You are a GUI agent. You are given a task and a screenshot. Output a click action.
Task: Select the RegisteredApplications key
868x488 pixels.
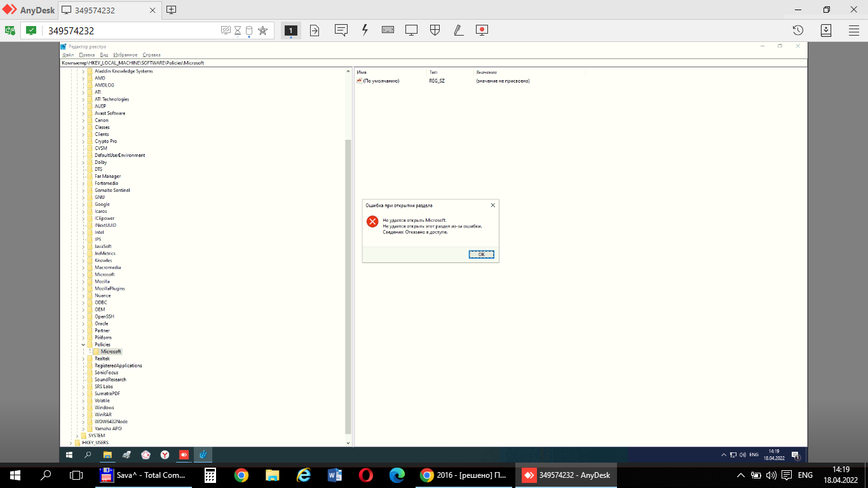point(118,365)
